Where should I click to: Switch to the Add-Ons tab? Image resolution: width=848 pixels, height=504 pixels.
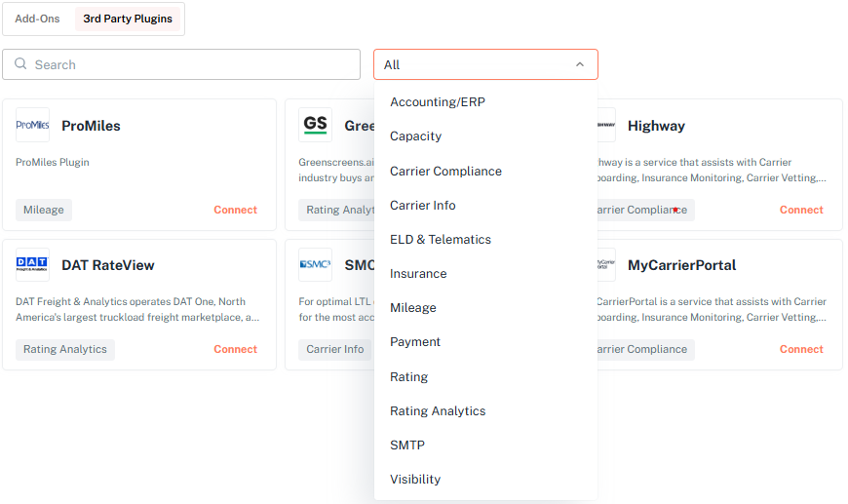point(37,19)
